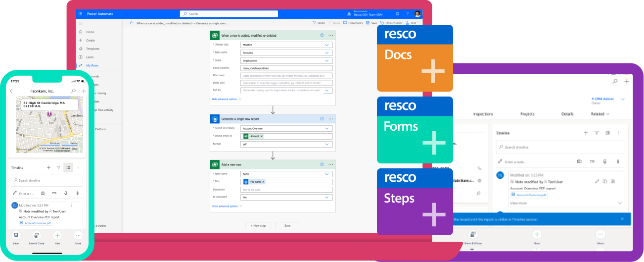The image size is (644, 262).
Task: Open Templates in the sidebar
Action: [89, 49]
